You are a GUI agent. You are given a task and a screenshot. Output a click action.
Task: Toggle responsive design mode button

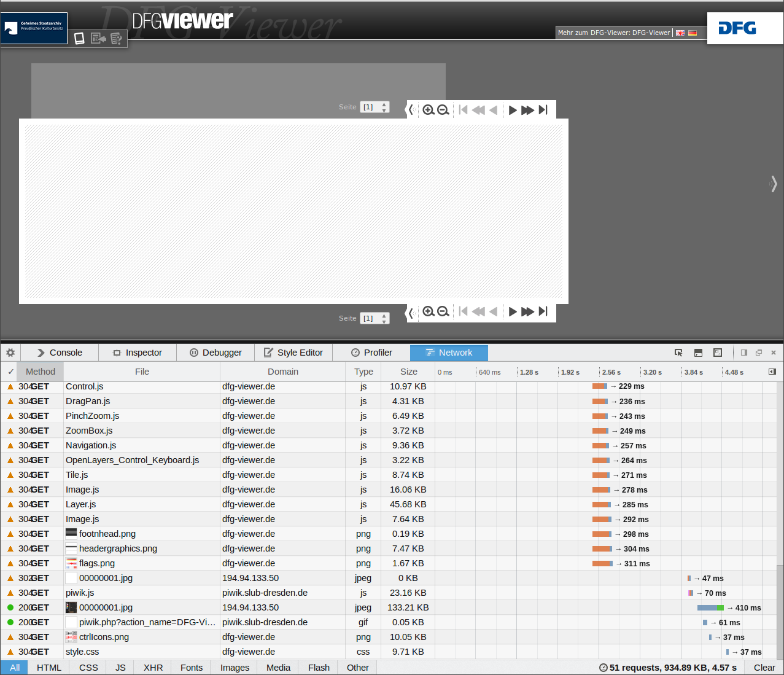pos(718,353)
